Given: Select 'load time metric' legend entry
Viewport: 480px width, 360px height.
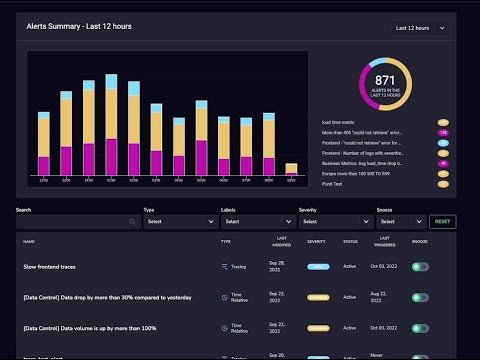Looking at the screenshot, I should [x=338, y=122].
